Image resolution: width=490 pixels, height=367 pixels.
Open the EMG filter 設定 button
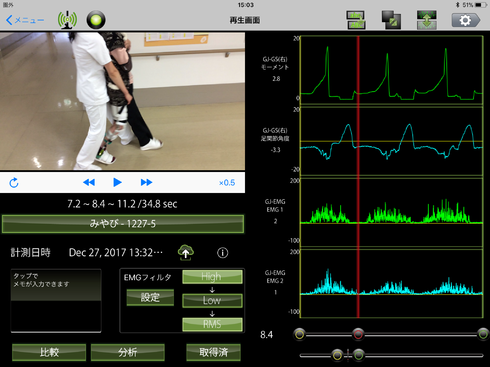[x=150, y=297]
